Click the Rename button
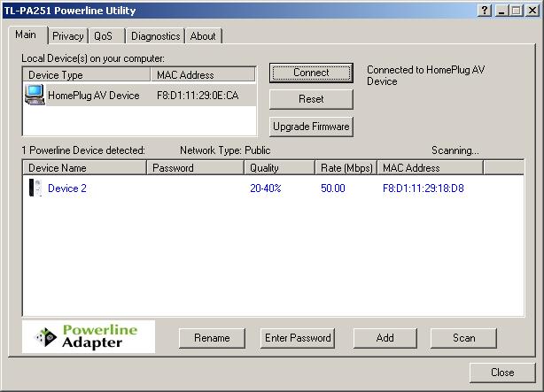The image size is (544, 392). (212, 337)
